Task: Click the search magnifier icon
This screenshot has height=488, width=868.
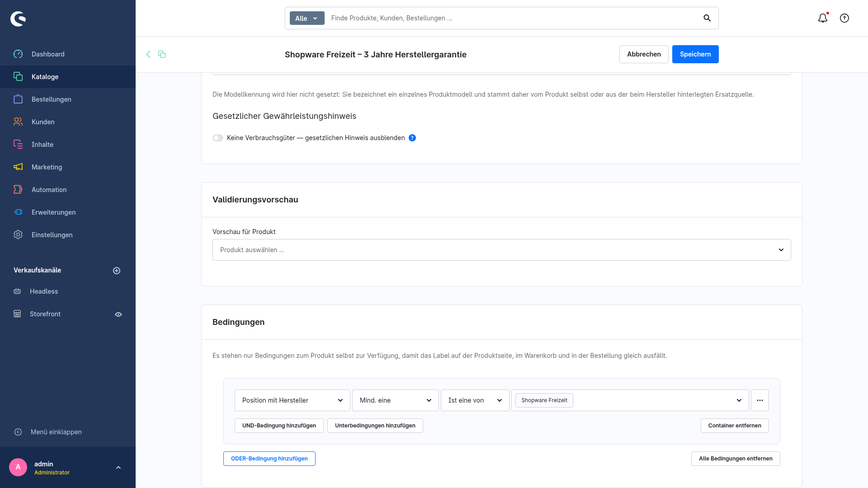Action: (707, 18)
